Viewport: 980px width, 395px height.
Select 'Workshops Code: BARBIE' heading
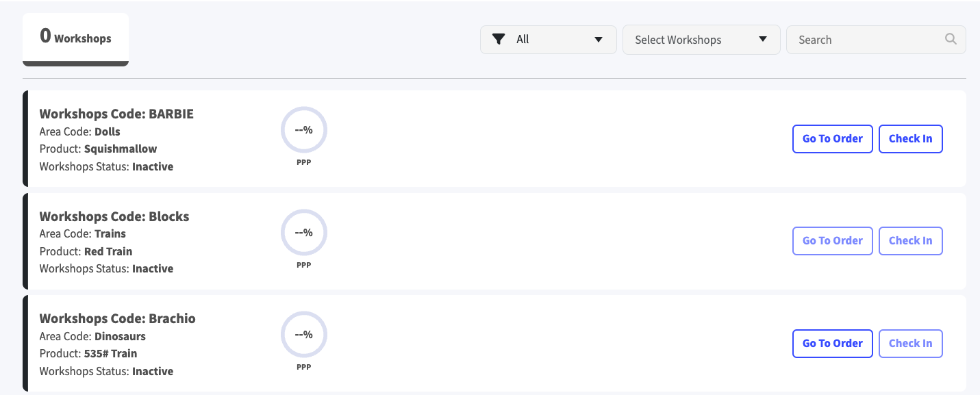pyautogui.click(x=116, y=114)
